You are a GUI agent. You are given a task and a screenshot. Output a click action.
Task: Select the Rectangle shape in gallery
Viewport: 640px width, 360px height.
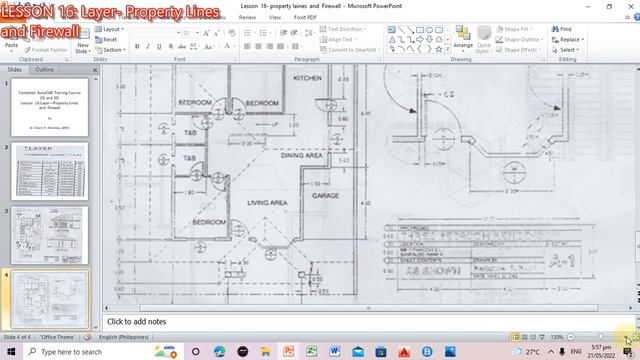(420, 30)
